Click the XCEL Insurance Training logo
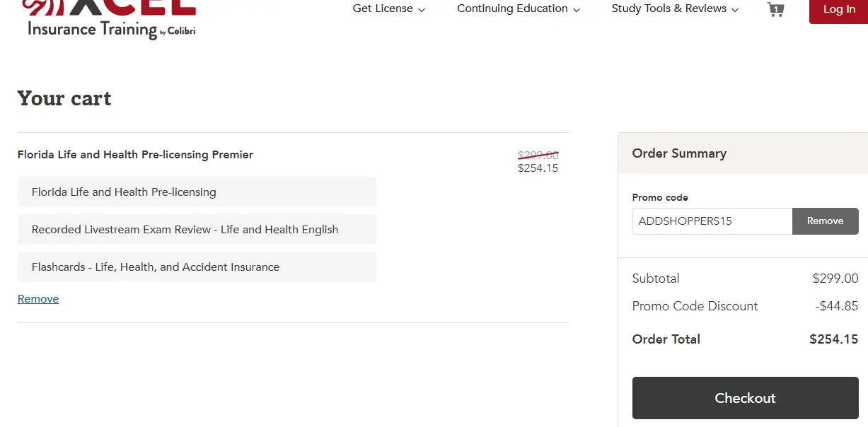The image size is (868, 427). click(x=111, y=18)
